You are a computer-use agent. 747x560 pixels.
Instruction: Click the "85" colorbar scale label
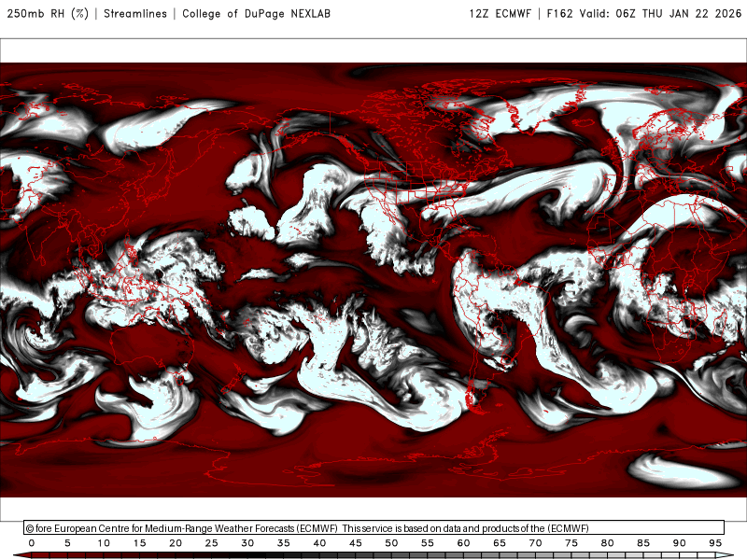click(643, 543)
